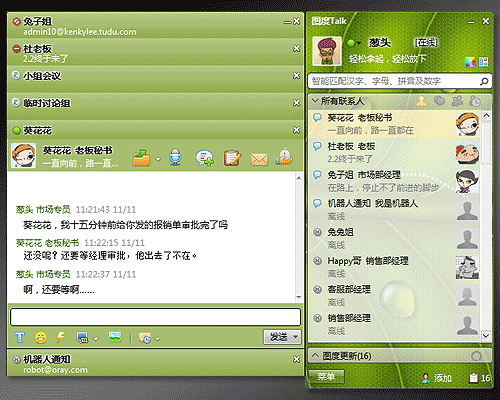This screenshot has height=400, width=500.
Task: Capture screenshot with screen-capture icon
Action: [x=82, y=338]
